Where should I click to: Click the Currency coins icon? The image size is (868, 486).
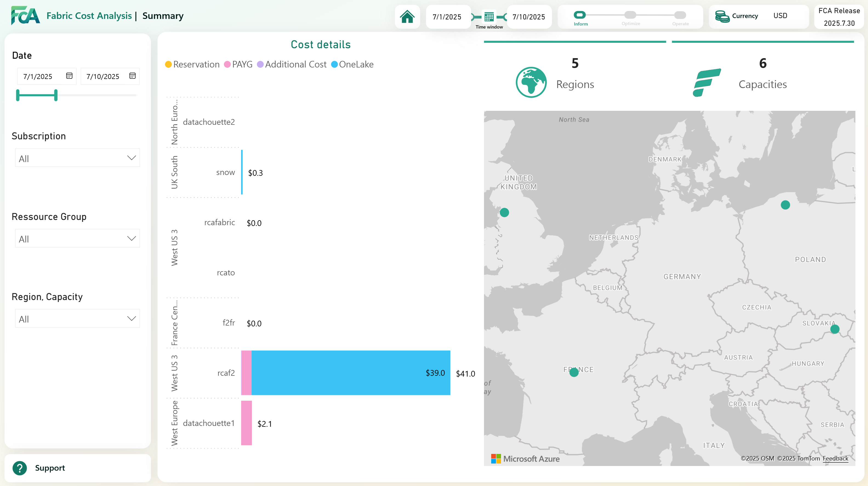point(722,16)
